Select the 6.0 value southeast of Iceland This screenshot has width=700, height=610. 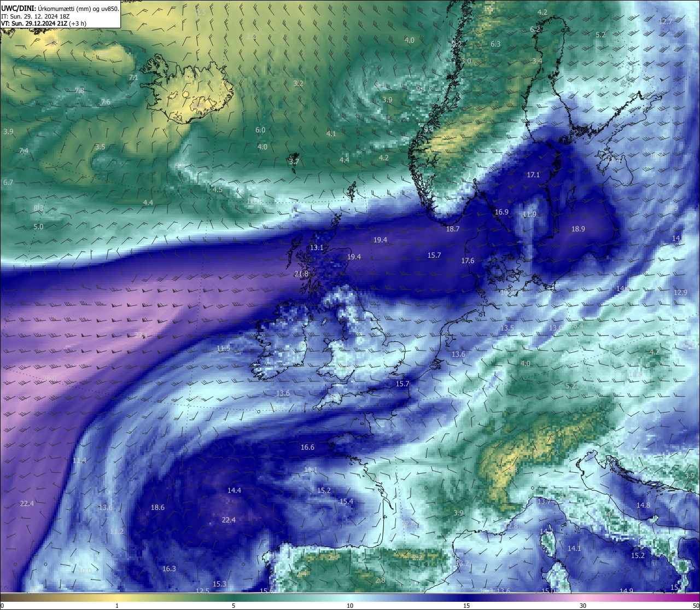pos(260,130)
